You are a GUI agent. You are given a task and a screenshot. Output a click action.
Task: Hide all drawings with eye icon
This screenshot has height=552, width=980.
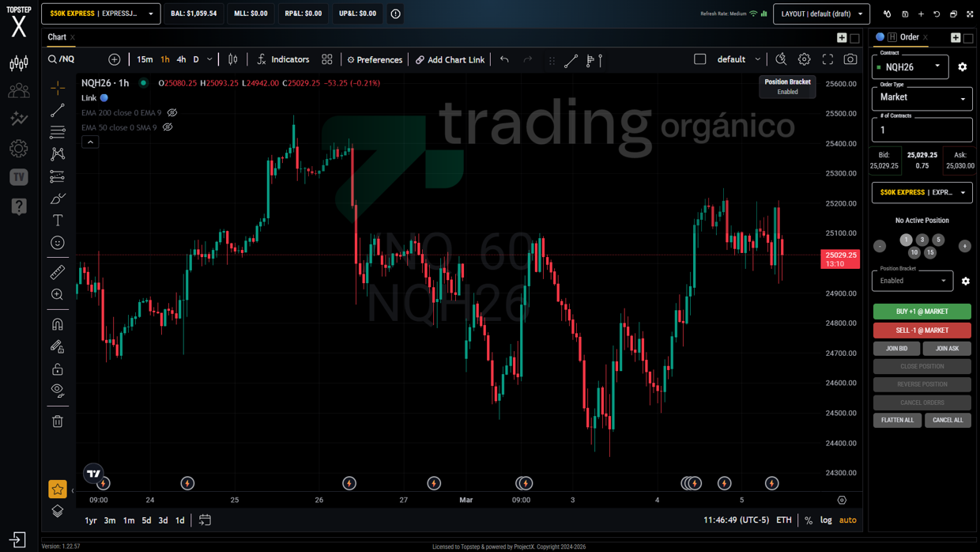[58, 390]
